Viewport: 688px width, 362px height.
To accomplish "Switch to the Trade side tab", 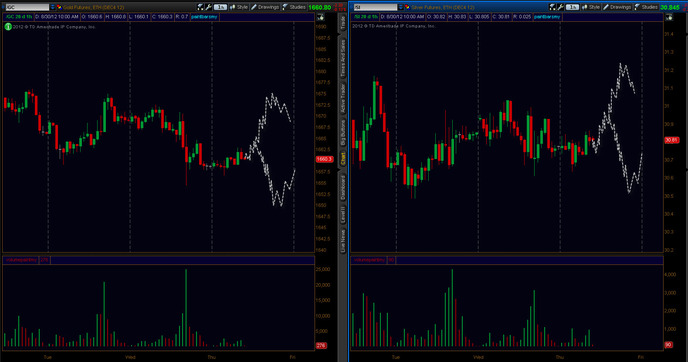I will (343, 23).
